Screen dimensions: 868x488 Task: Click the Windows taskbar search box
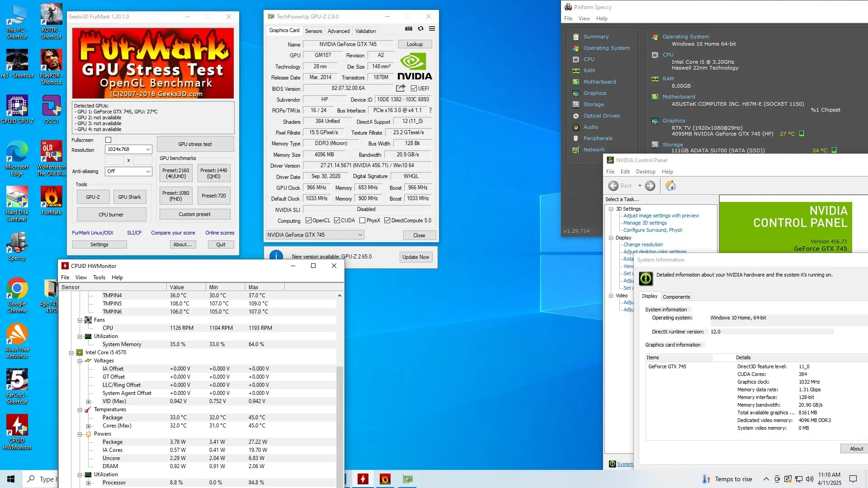[41, 479]
